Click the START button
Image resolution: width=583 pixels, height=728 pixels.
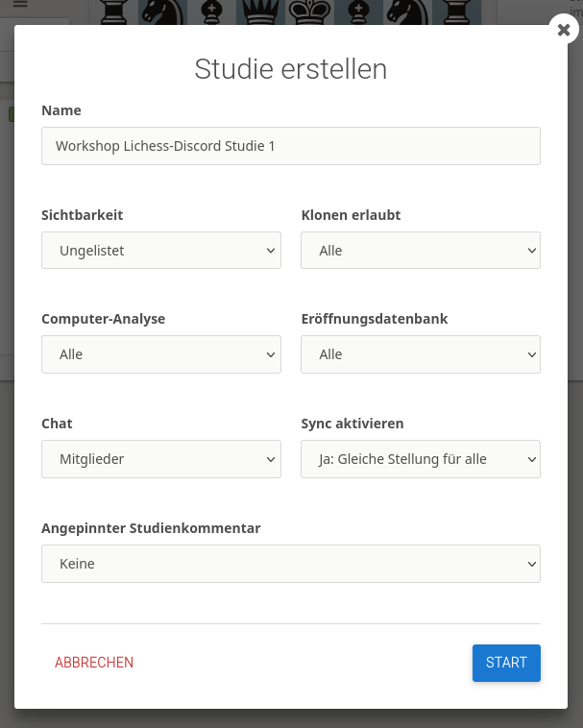506,663
